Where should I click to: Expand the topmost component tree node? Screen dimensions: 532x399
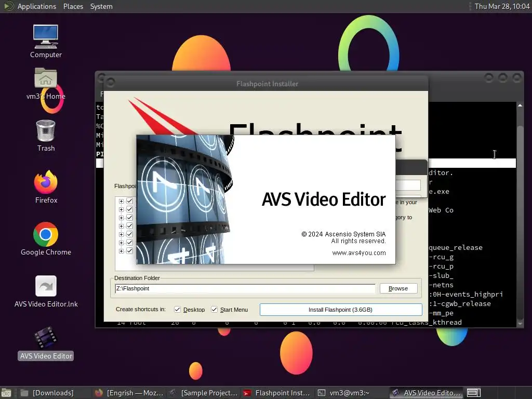(121, 201)
